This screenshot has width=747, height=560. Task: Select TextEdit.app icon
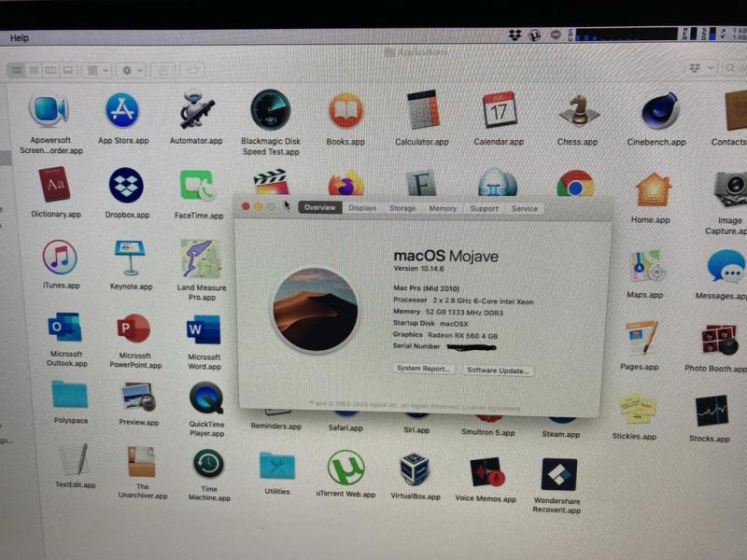[x=75, y=459]
